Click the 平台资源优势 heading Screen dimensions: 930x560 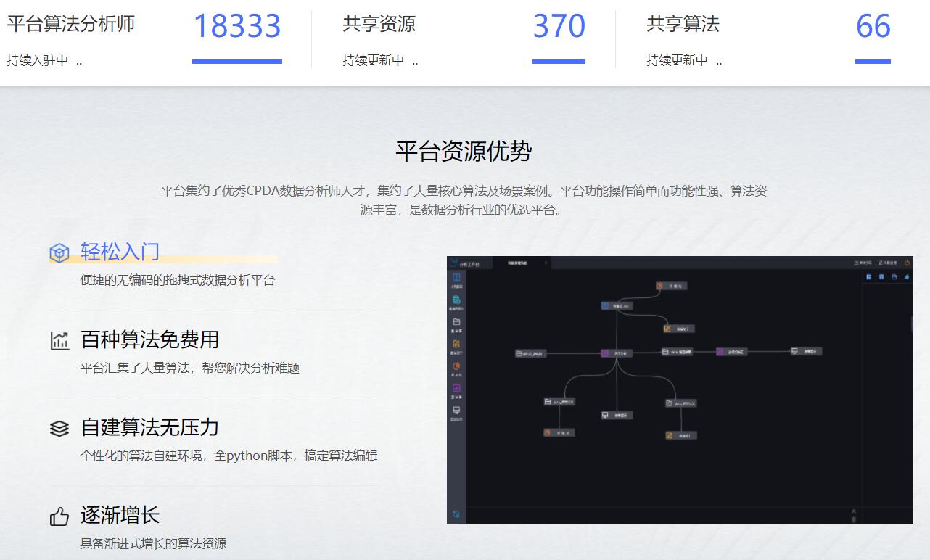(464, 152)
